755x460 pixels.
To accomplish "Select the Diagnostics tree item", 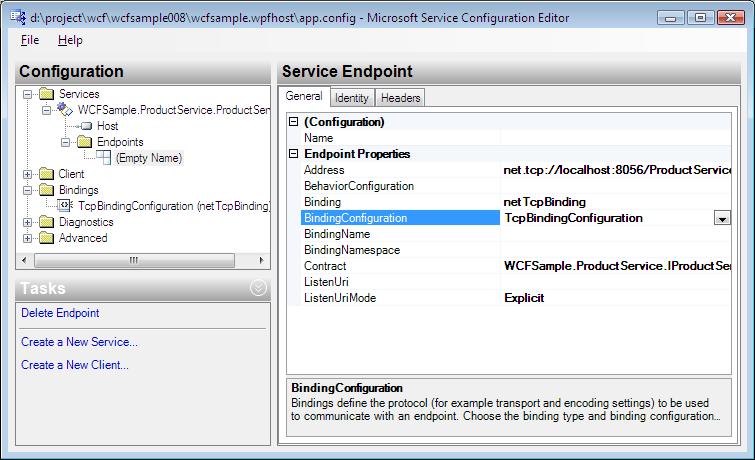I will tap(86, 222).
